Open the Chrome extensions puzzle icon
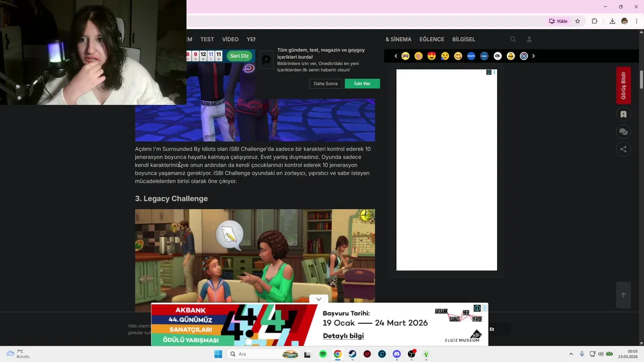 point(594,21)
